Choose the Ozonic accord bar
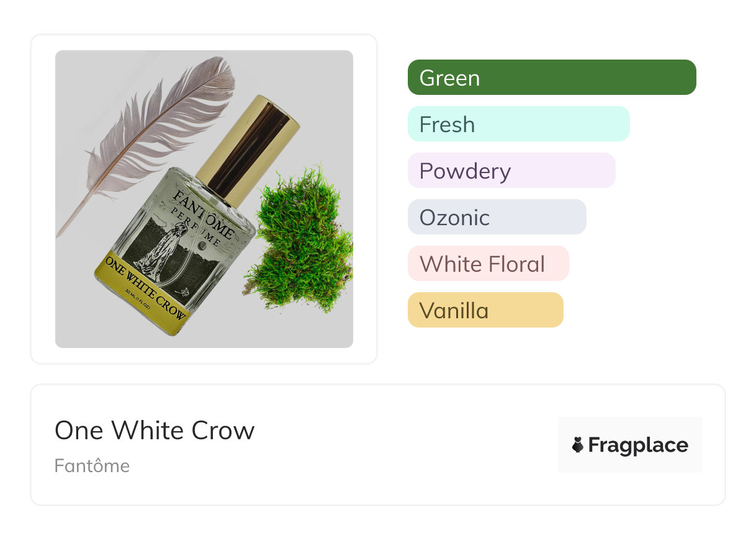This screenshot has width=756, height=536. pyautogui.click(x=497, y=217)
